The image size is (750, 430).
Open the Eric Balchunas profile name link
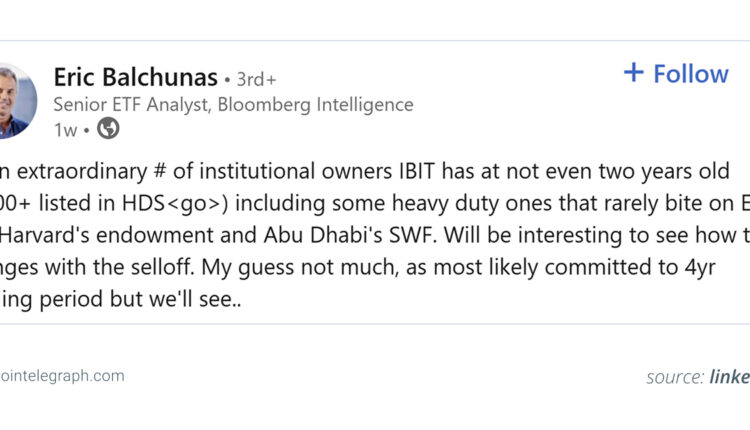click(x=136, y=77)
